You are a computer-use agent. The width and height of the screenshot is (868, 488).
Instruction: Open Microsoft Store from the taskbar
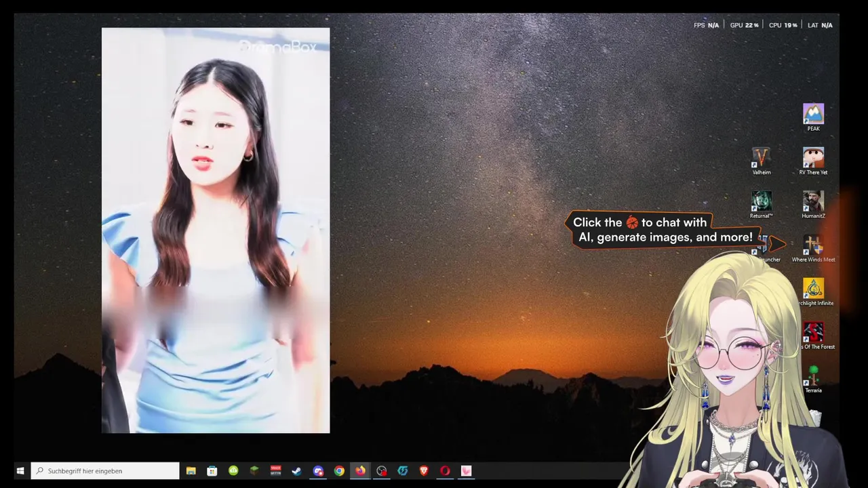pyautogui.click(x=212, y=470)
